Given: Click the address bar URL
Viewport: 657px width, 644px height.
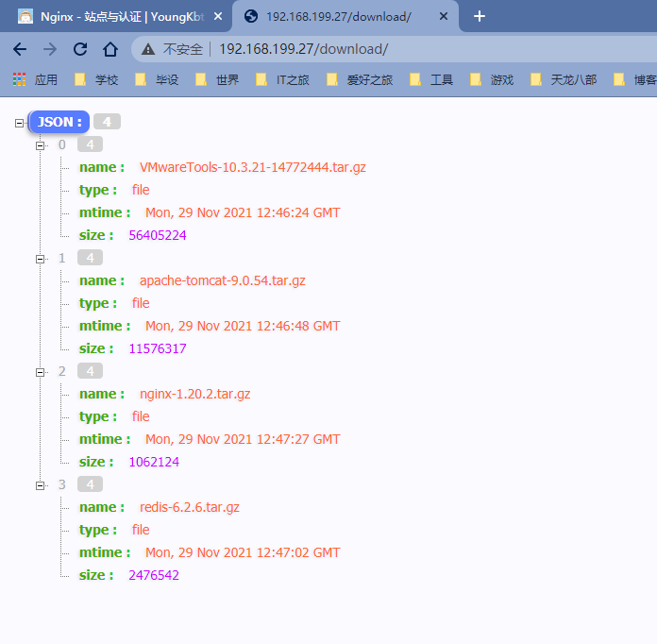Looking at the screenshot, I should (303, 49).
